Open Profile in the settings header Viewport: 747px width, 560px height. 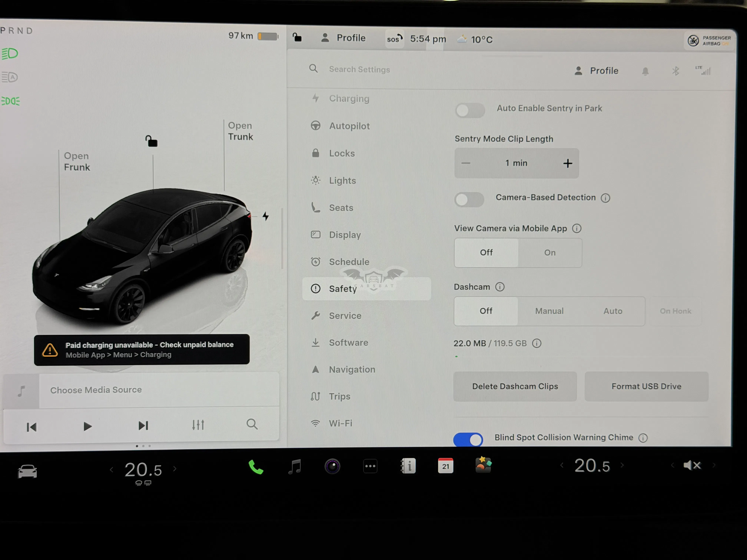coord(596,71)
